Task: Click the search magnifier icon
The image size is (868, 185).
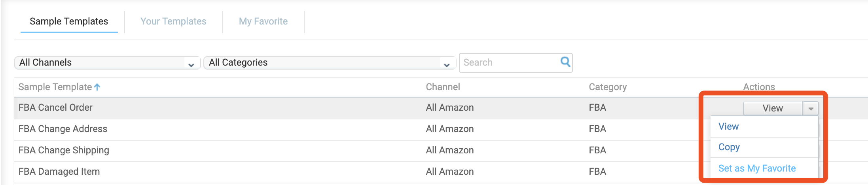Action: click(x=565, y=62)
